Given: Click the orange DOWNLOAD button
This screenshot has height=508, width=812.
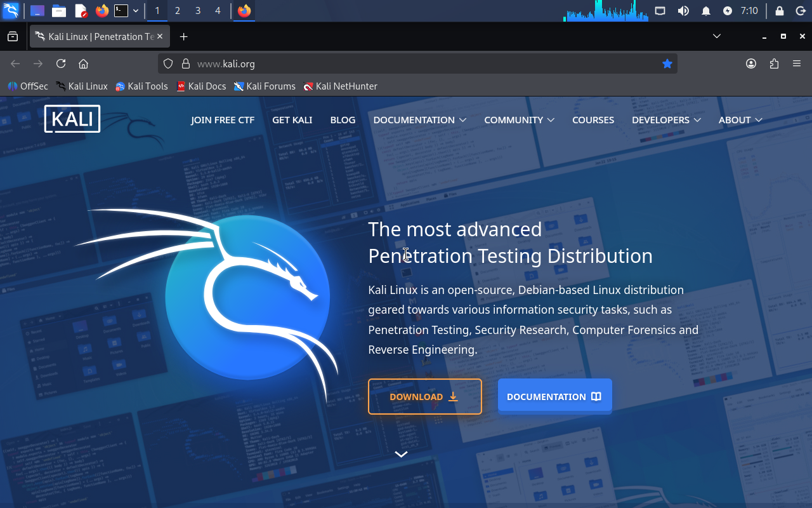Looking at the screenshot, I should tap(425, 397).
